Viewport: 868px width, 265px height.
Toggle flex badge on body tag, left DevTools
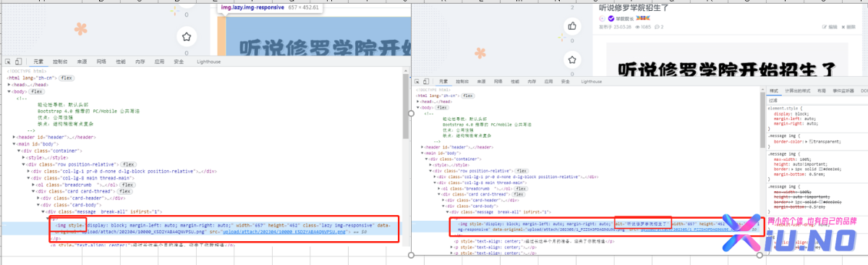pyautogui.click(x=36, y=92)
